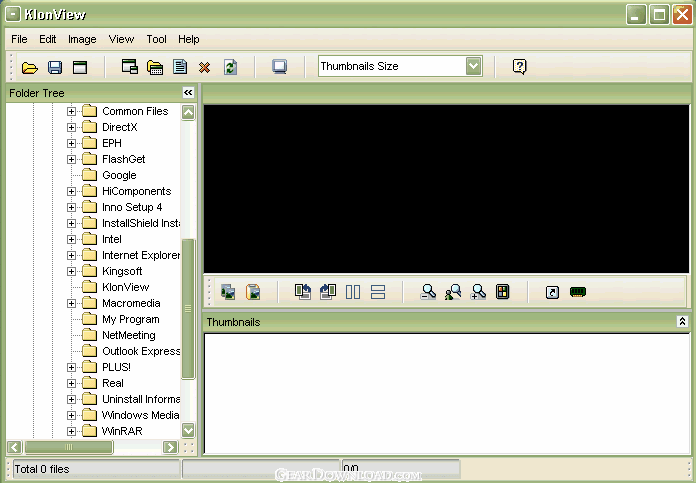The height and width of the screenshot is (483, 696).
Task: Click the magnifier with person icon
Action: tap(453, 292)
